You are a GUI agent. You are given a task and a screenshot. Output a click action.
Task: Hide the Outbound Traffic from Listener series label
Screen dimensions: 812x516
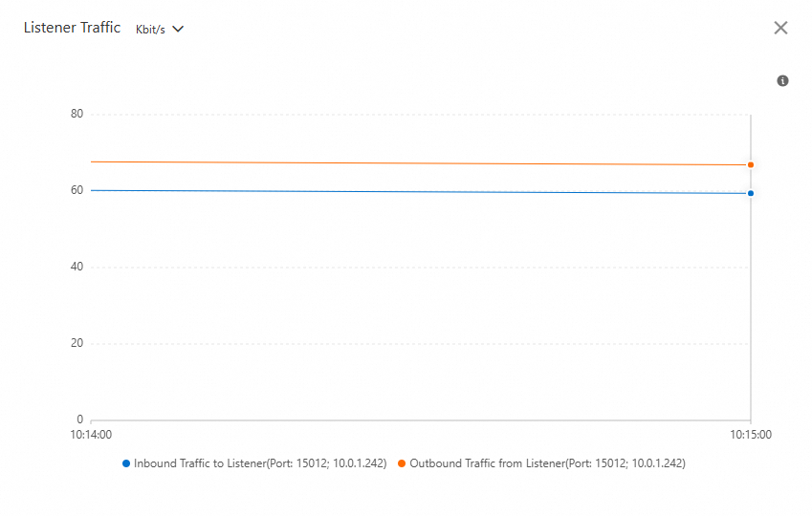[x=547, y=463]
